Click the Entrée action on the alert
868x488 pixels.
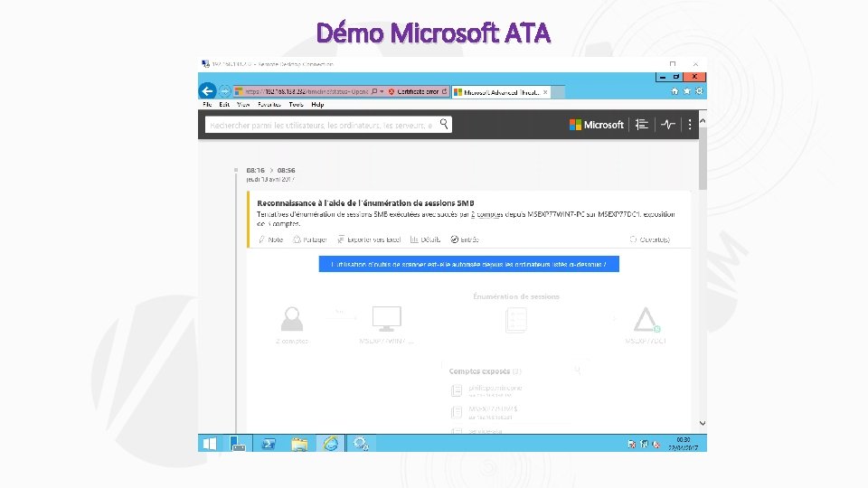point(465,239)
